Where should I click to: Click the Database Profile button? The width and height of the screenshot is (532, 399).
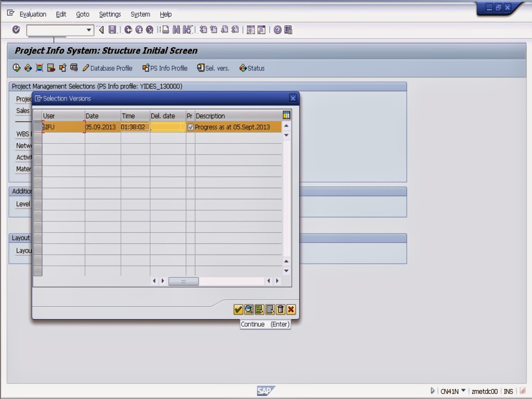(x=108, y=68)
